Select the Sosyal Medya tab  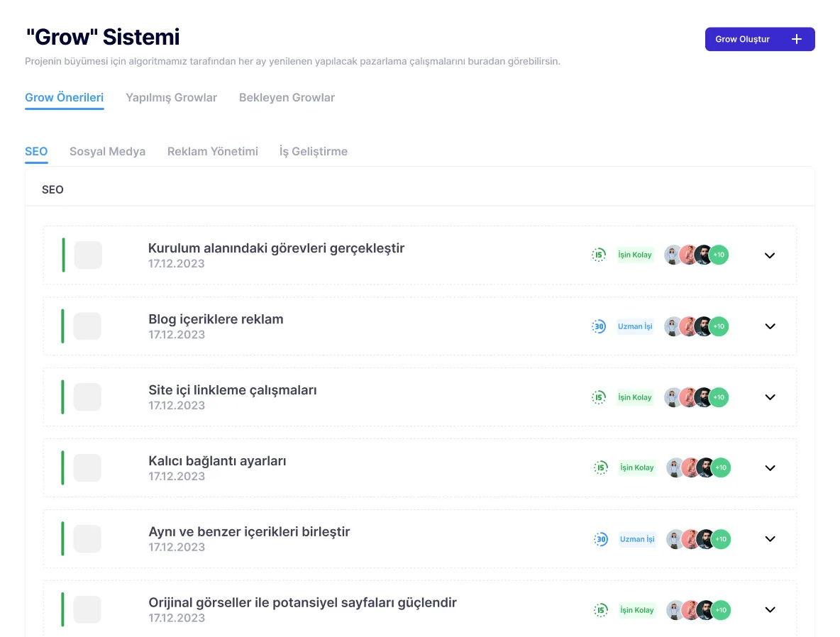click(108, 152)
